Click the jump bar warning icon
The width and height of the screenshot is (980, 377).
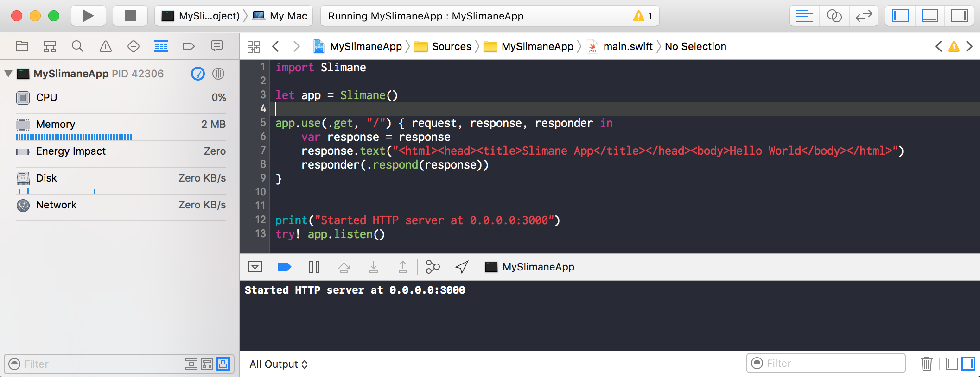click(x=954, y=46)
